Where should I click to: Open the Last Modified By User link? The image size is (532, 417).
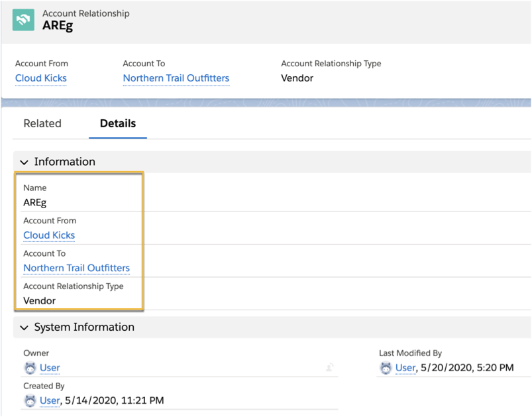pos(405,368)
